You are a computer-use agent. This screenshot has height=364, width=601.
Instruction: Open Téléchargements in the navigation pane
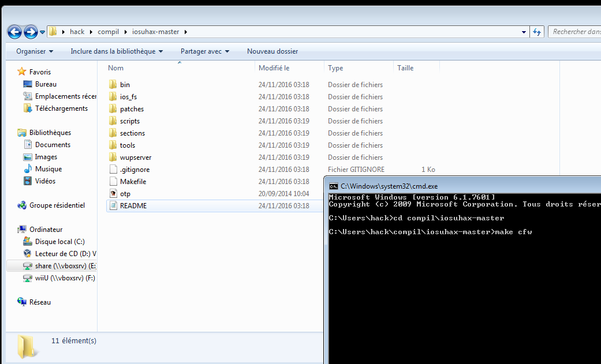pyautogui.click(x=55, y=108)
